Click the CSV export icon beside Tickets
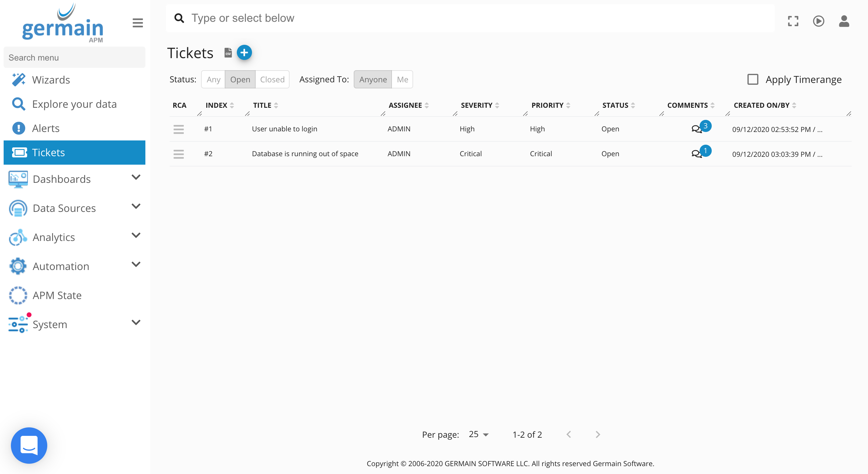The image size is (868, 474). click(x=228, y=53)
